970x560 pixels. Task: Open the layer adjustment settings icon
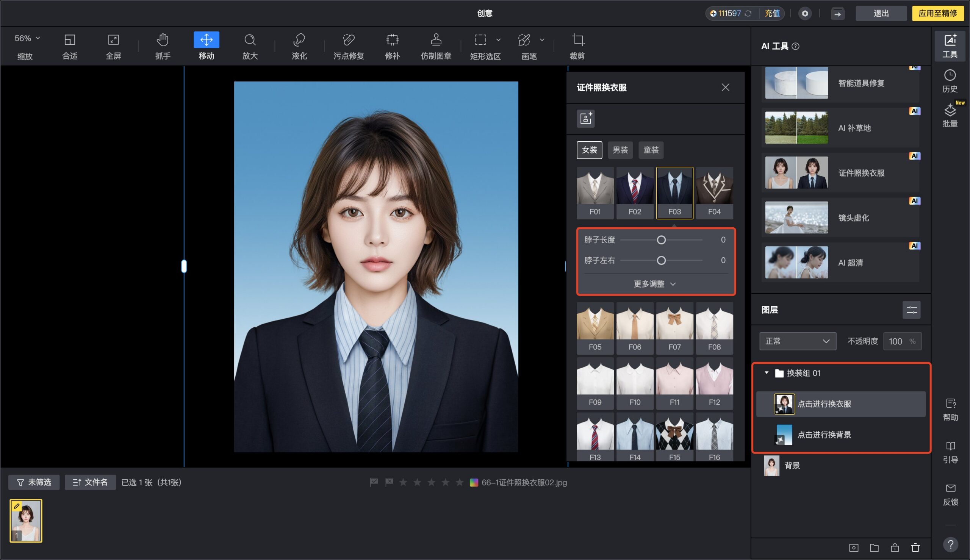(911, 310)
